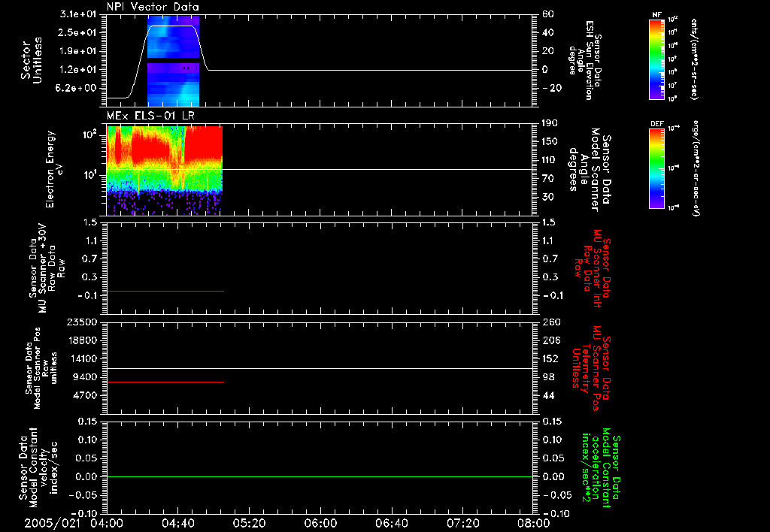The width and height of the screenshot is (770, 532).
Task: Click the 06:00 time axis label
Action: pos(320,523)
